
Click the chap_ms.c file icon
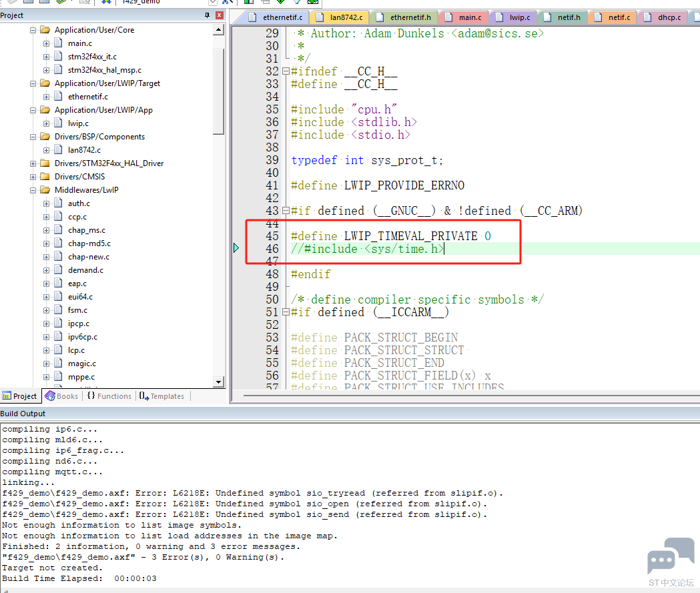point(58,229)
